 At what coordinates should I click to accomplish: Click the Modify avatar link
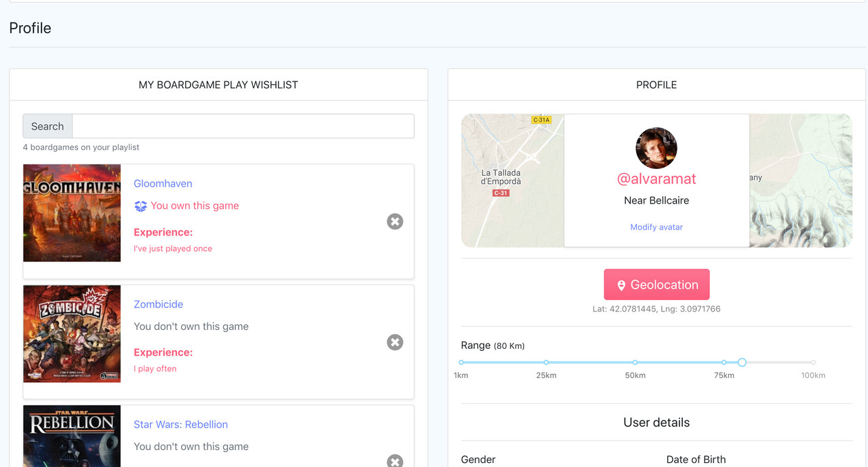(656, 227)
